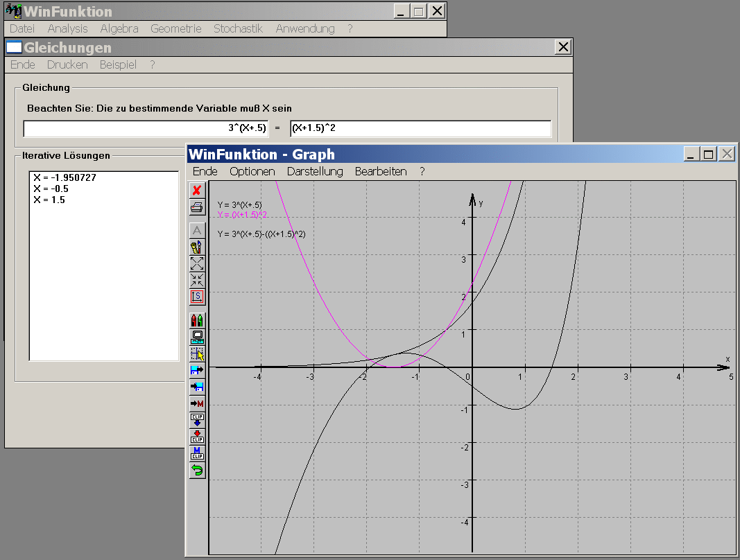Click the grayed letter A text icon

click(197, 230)
